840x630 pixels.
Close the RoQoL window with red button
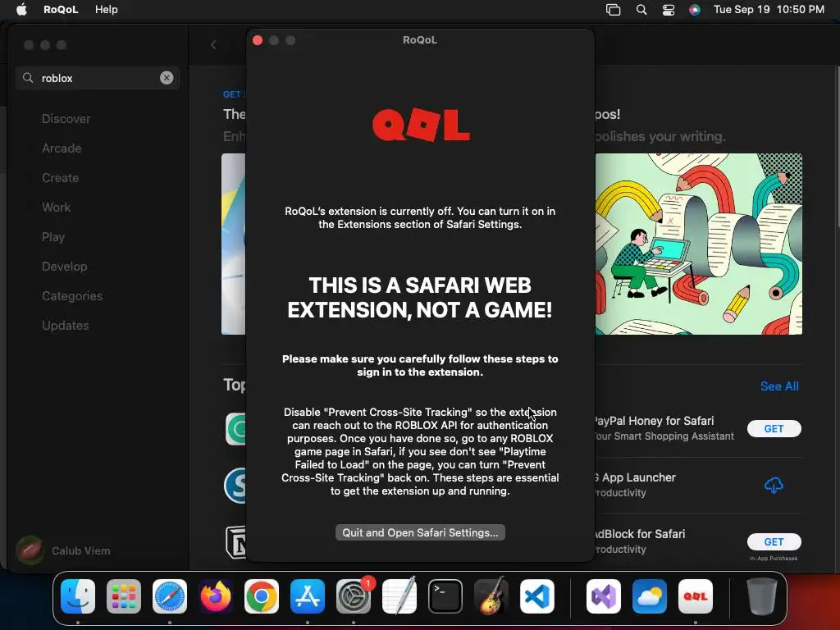tap(258, 40)
